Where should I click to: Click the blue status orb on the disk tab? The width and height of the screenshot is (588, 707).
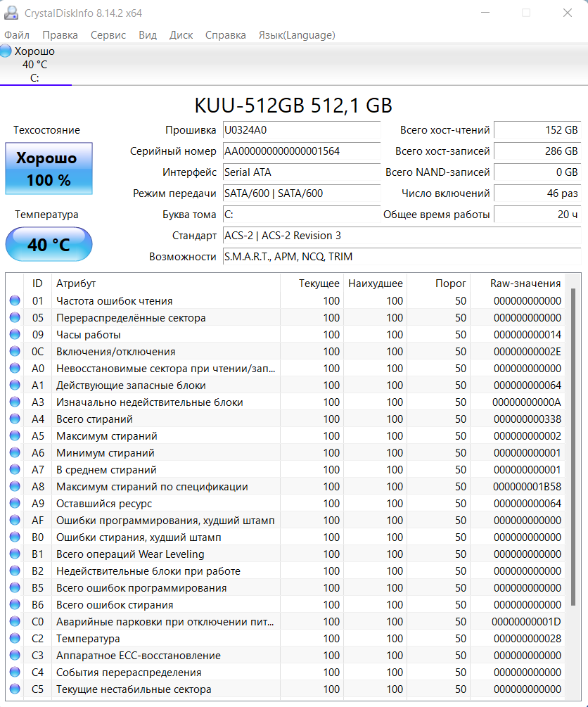tap(6, 51)
